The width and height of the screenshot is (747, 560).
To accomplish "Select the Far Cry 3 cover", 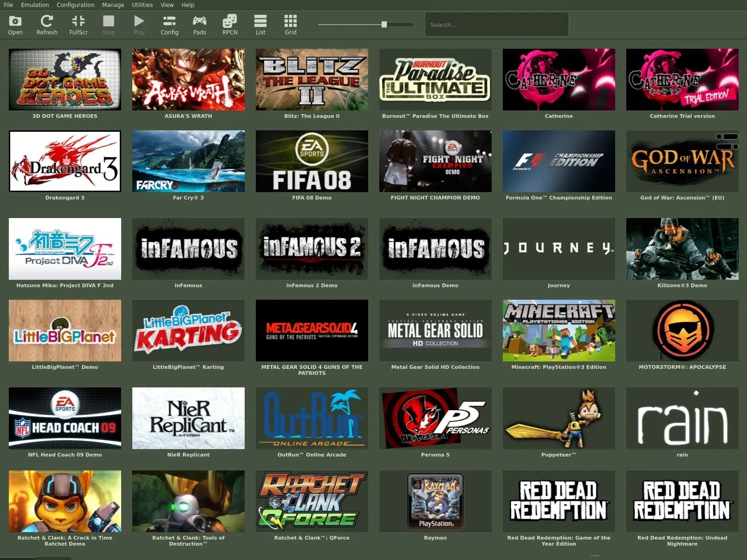I will pos(188,161).
